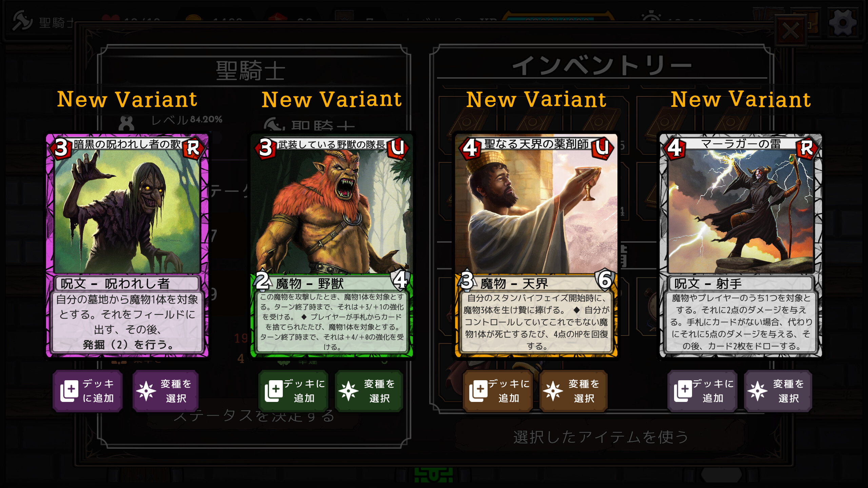Click the 選択したアイテムを使う button

[600, 437]
